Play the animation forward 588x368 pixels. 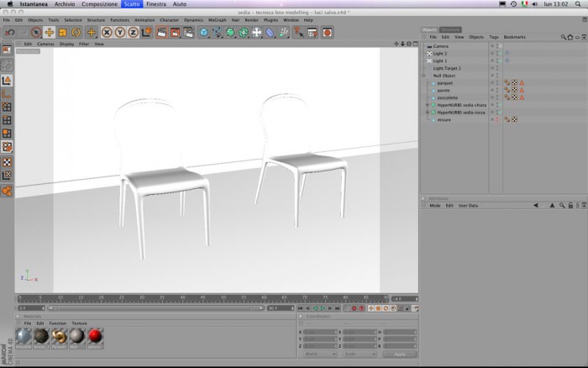323,308
